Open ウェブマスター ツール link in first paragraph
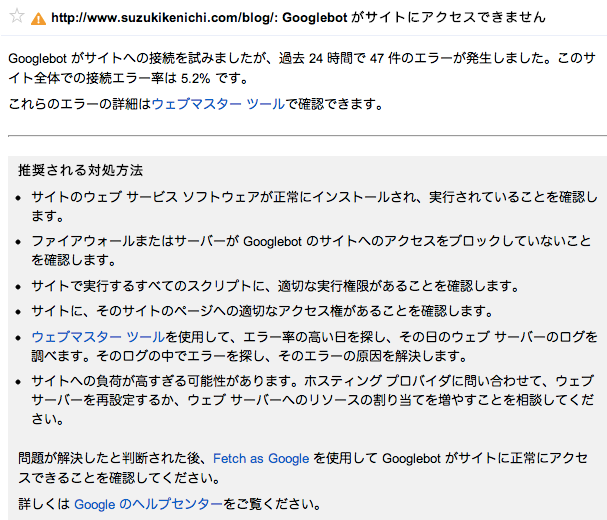Viewport: 607px width, 520px height. [218, 104]
